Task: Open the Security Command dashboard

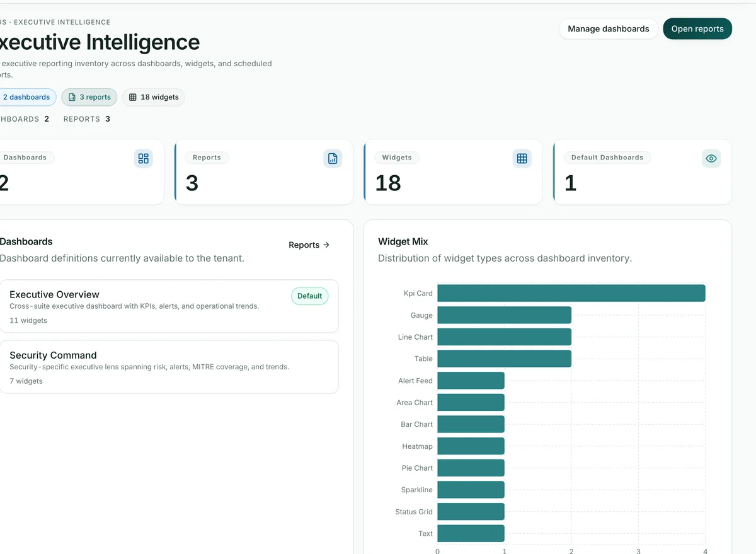Action: [x=169, y=367]
